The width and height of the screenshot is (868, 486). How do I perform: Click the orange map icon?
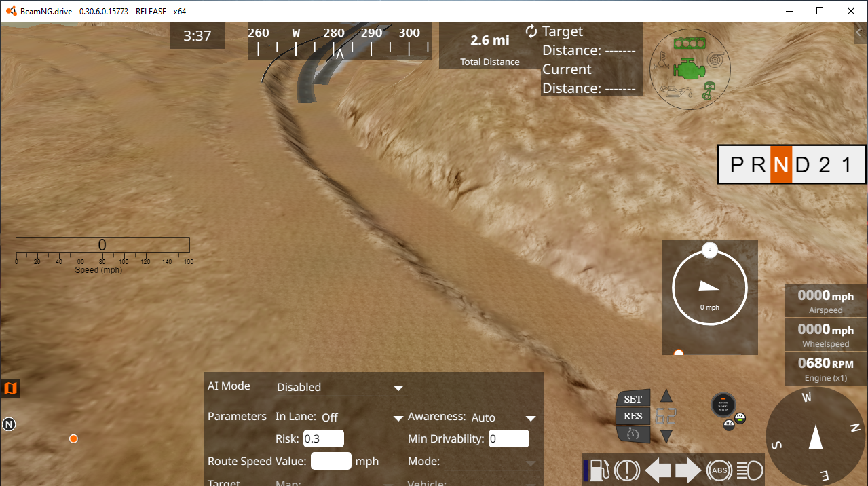pos(10,388)
